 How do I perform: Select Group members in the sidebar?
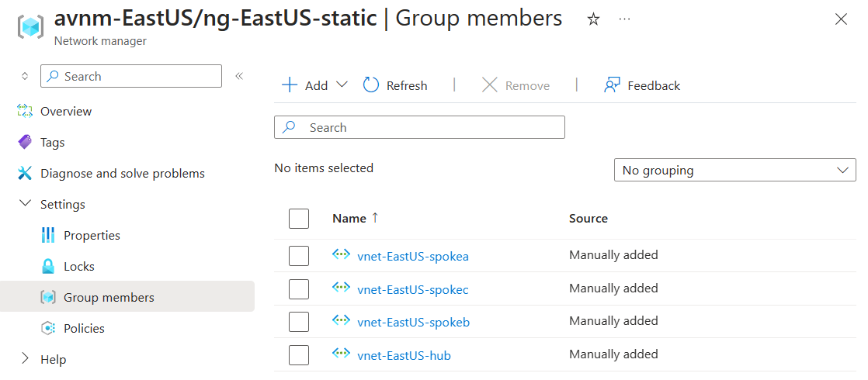(109, 298)
